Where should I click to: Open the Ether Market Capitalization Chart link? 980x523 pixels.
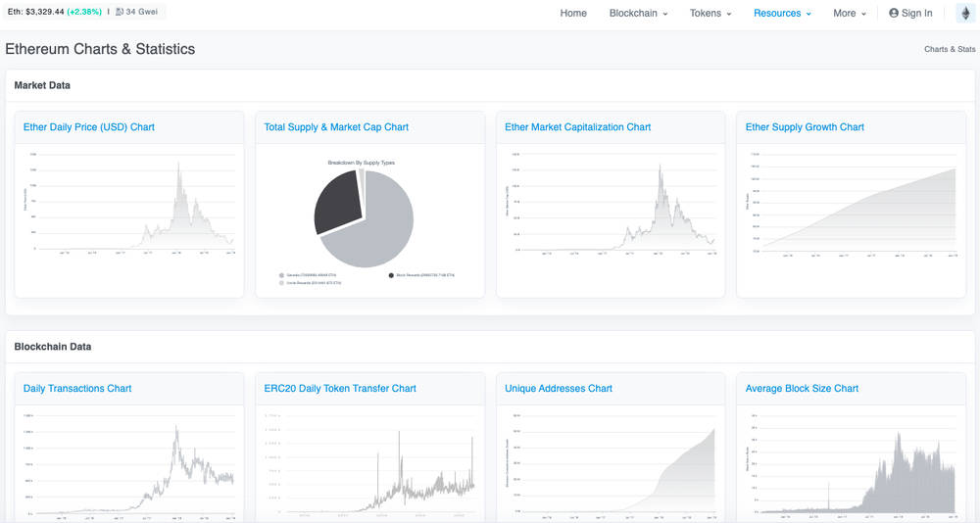[577, 127]
